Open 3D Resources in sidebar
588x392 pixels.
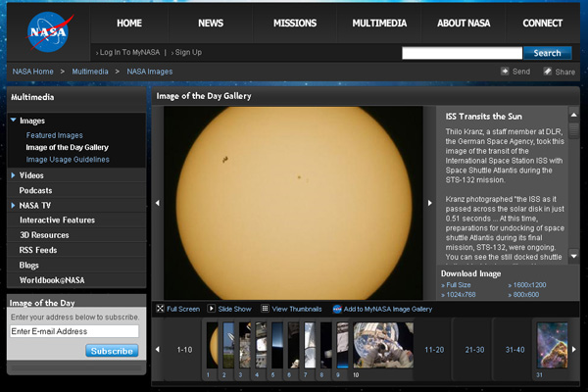(44, 235)
